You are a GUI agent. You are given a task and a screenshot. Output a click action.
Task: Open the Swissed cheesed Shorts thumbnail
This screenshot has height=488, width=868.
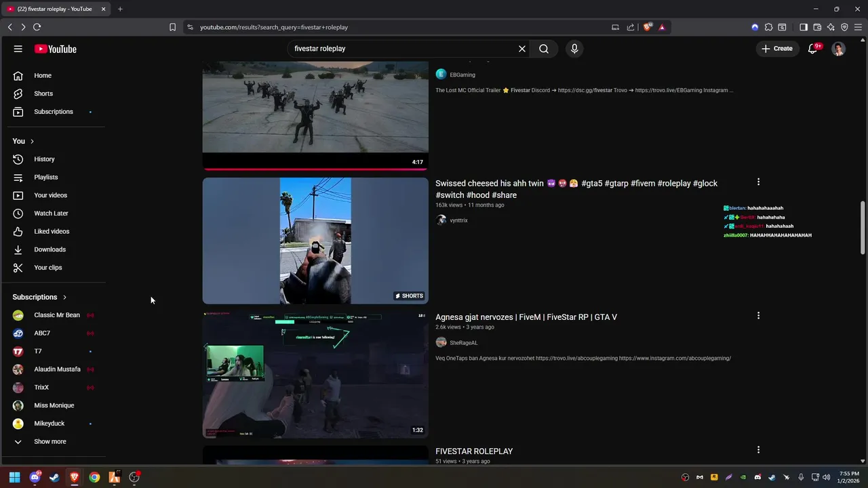coord(315,241)
